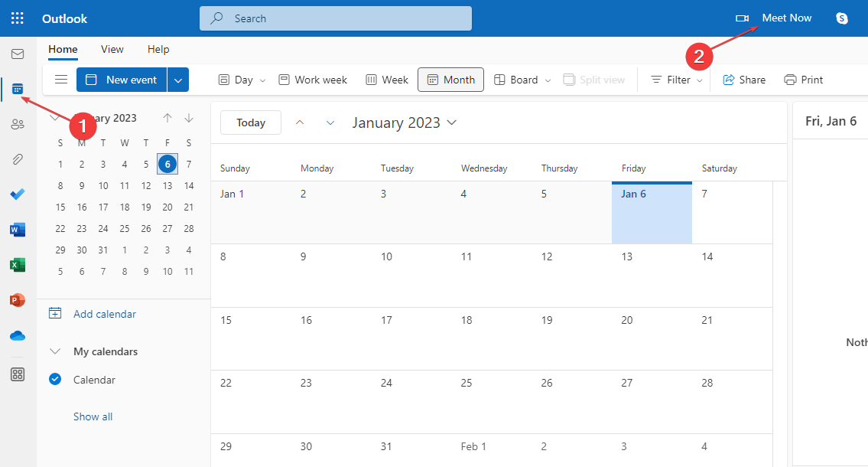Open the Filter dropdown

click(677, 80)
